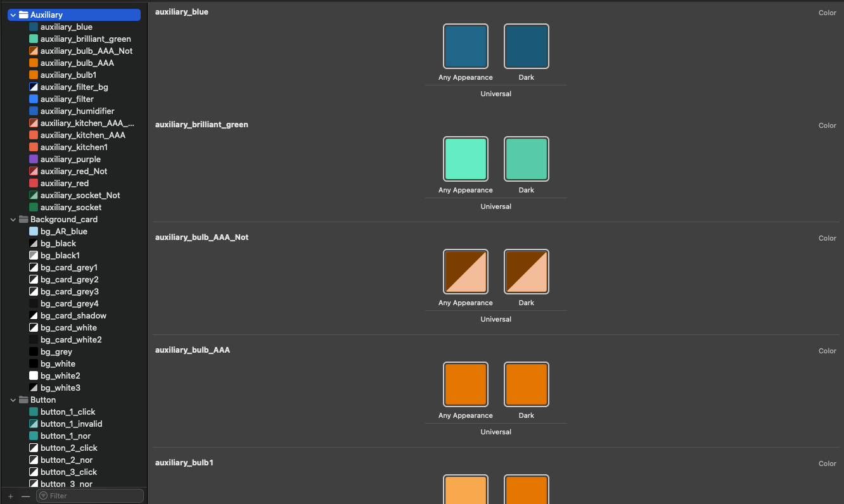The height and width of the screenshot is (504, 844).
Task: Select the auxiliary_purple color icon
Action: 34,160
